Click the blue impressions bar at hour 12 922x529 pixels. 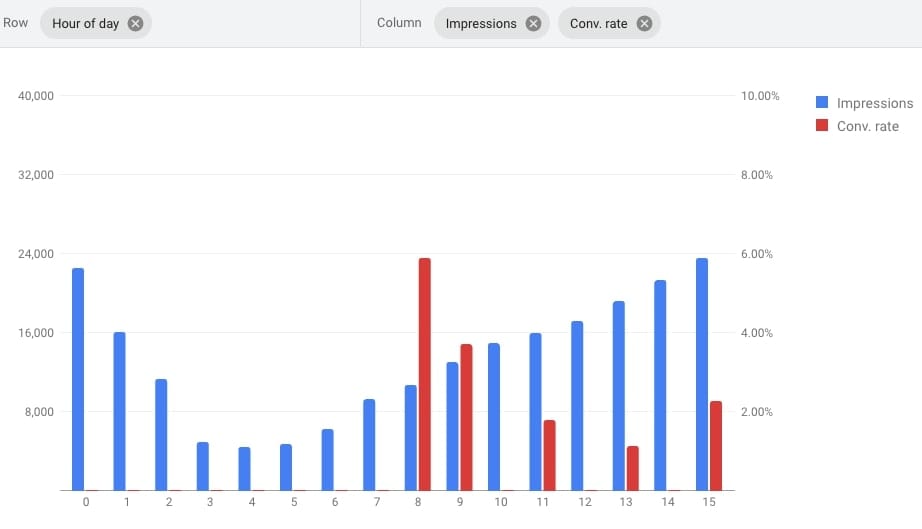577,406
